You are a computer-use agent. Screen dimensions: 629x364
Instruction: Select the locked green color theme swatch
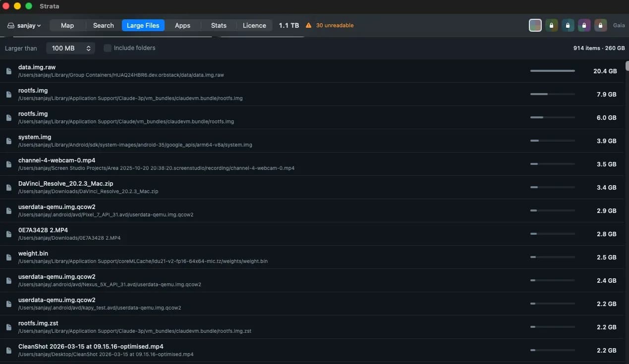[x=552, y=25]
